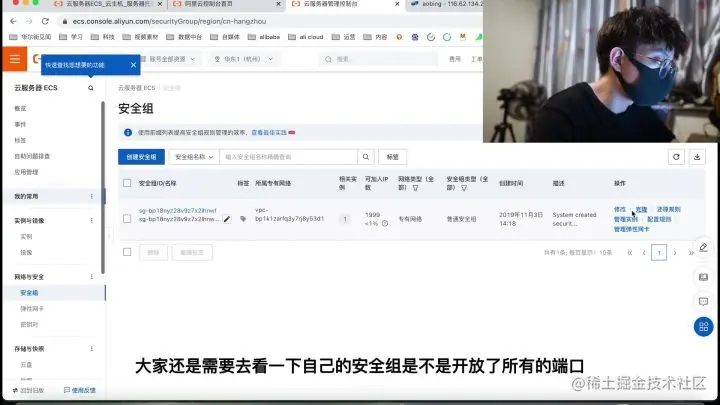Open the orange hamburger menu

point(15,59)
